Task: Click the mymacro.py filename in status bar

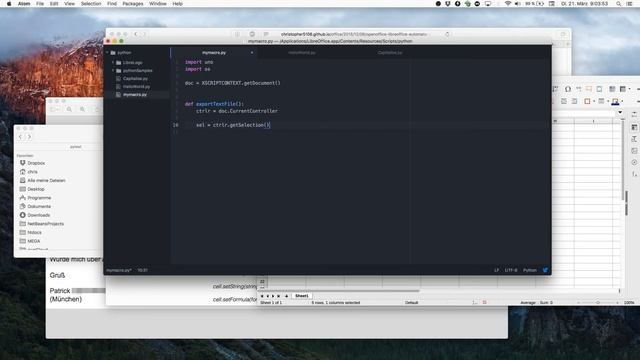Action: (119, 270)
